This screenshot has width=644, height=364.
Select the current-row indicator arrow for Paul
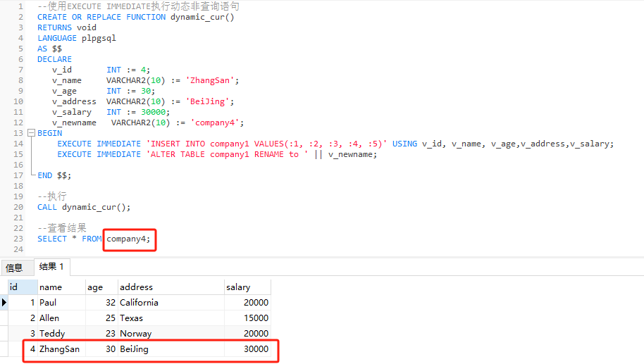4,303
